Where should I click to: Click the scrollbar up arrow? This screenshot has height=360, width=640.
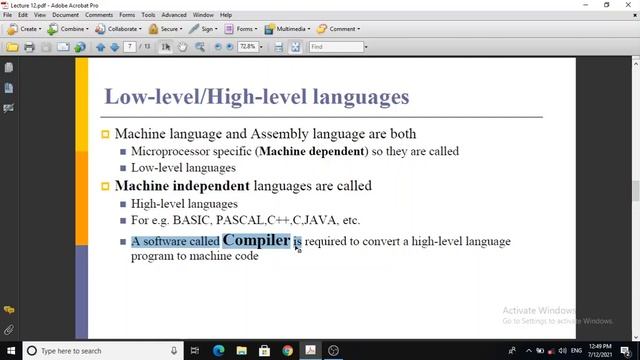(636, 64)
